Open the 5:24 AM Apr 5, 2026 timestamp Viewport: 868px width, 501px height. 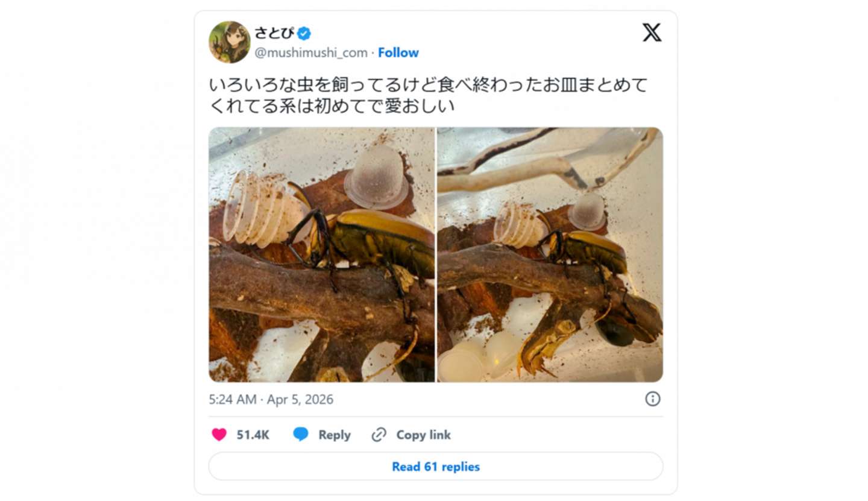(x=271, y=399)
